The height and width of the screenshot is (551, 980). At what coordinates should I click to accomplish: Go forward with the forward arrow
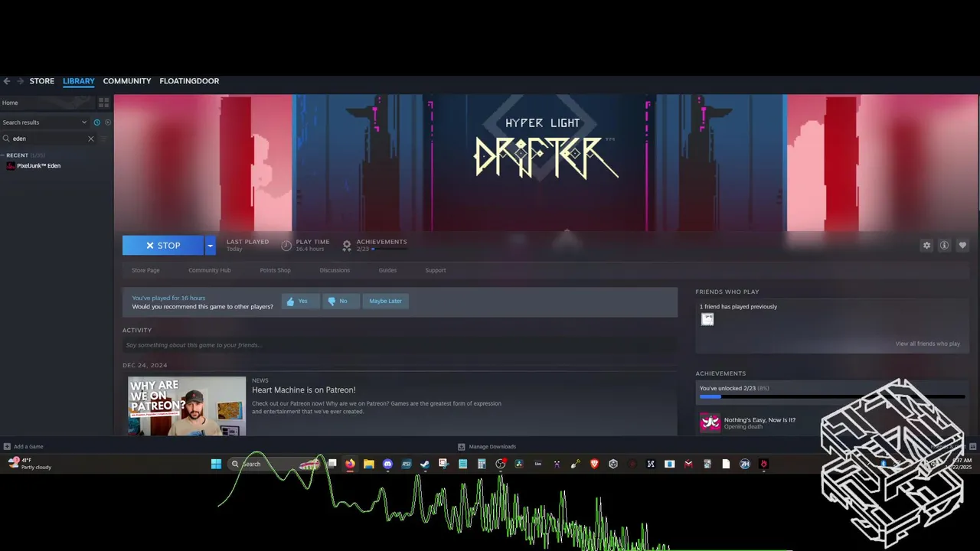(21, 81)
